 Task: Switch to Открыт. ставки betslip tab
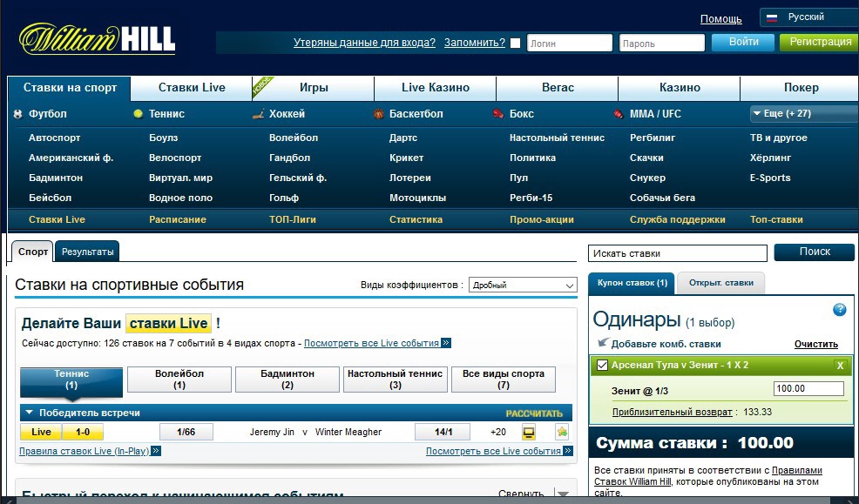coord(721,284)
